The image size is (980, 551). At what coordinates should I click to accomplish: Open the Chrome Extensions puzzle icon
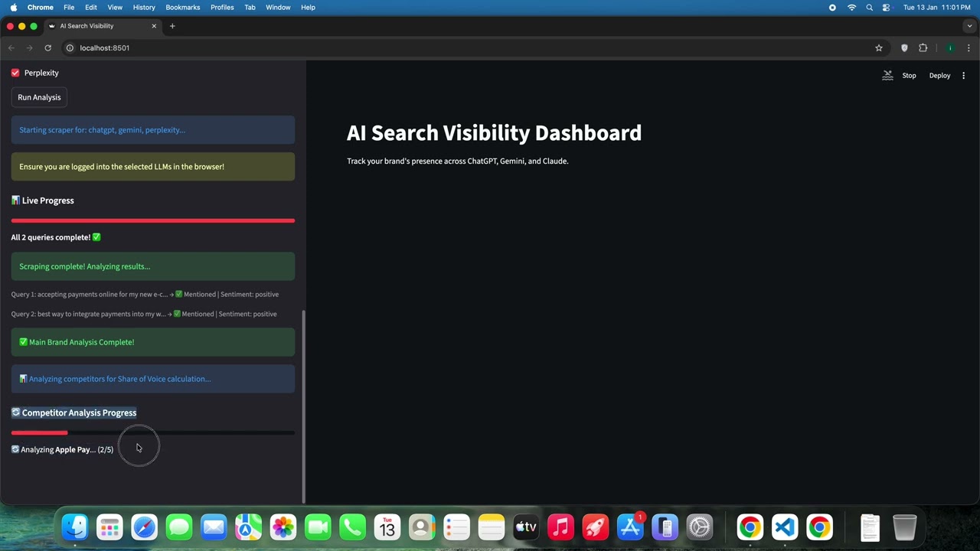pos(923,48)
